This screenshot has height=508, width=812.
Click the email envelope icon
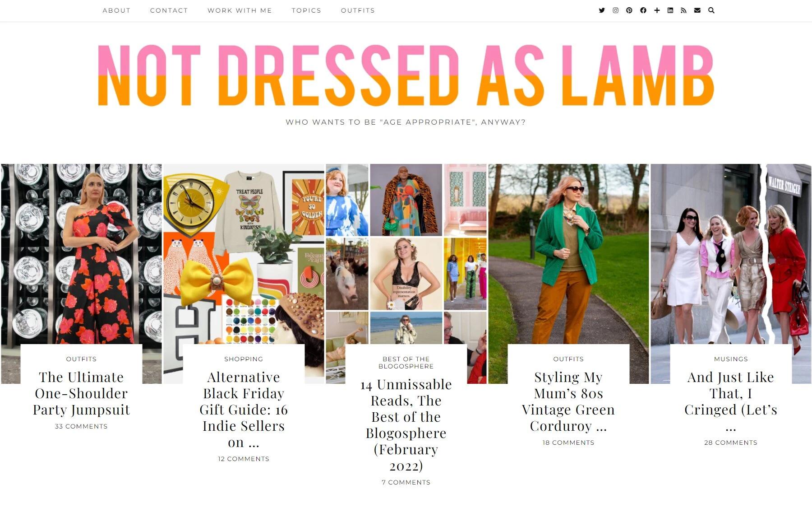coord(697,10)
